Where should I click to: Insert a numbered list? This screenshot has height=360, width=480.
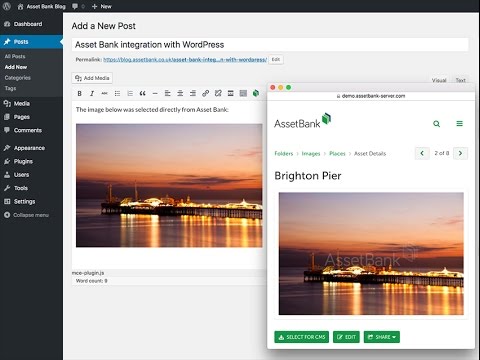130,94
